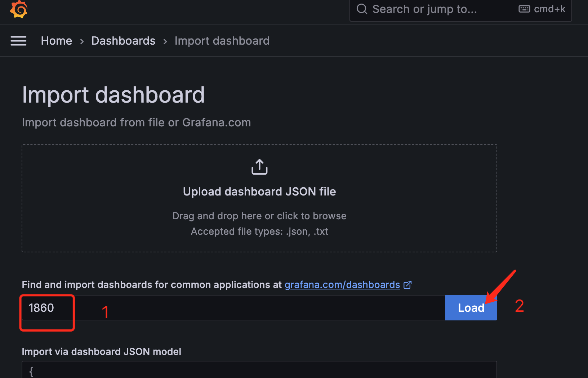Screen dimensions: 588x378
Task: Click the Load button
Action: point(471,308)
